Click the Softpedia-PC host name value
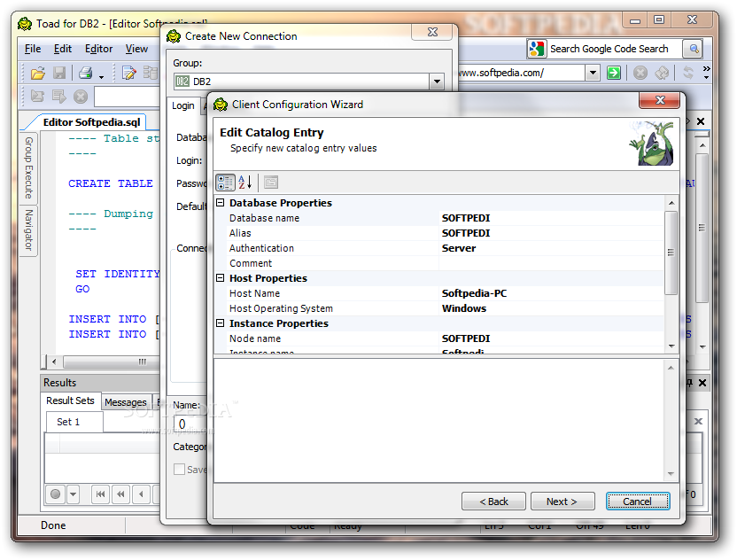Screen dimensions: 737x560 474,293
